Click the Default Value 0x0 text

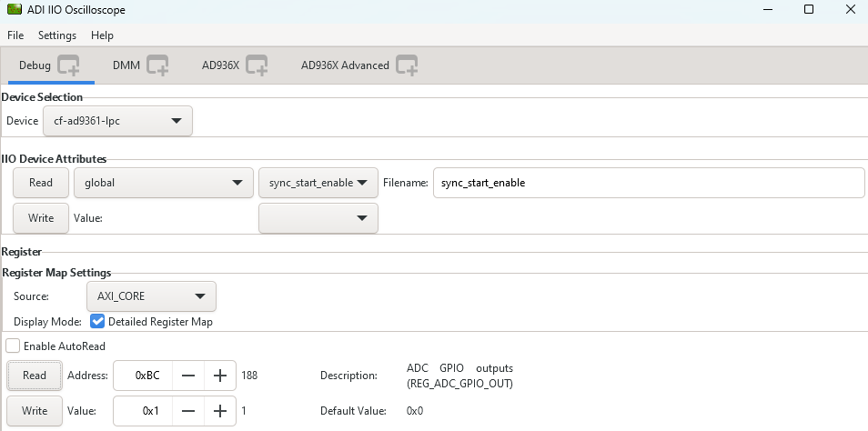click(415, 411)
